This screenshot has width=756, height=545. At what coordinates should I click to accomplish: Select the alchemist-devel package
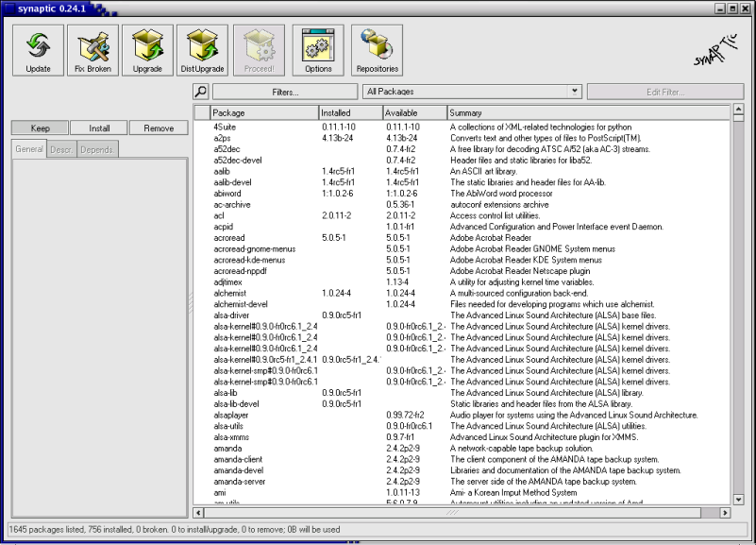point(462,304)
